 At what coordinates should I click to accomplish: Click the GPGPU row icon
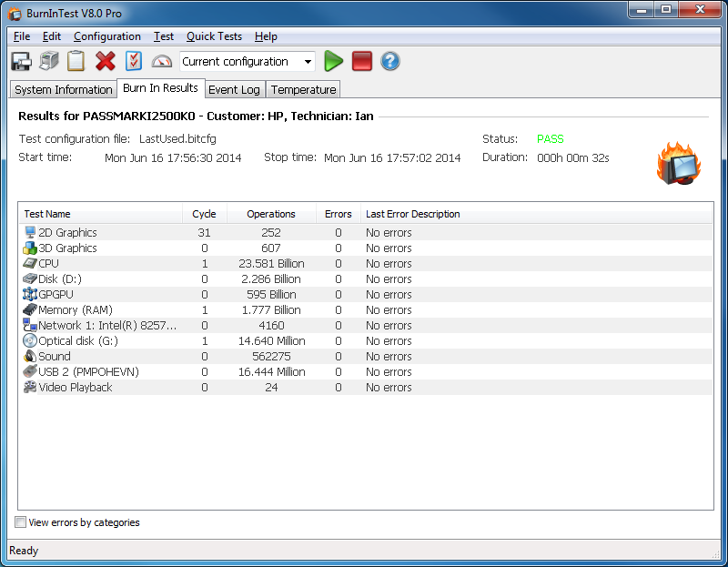point(30,294)
